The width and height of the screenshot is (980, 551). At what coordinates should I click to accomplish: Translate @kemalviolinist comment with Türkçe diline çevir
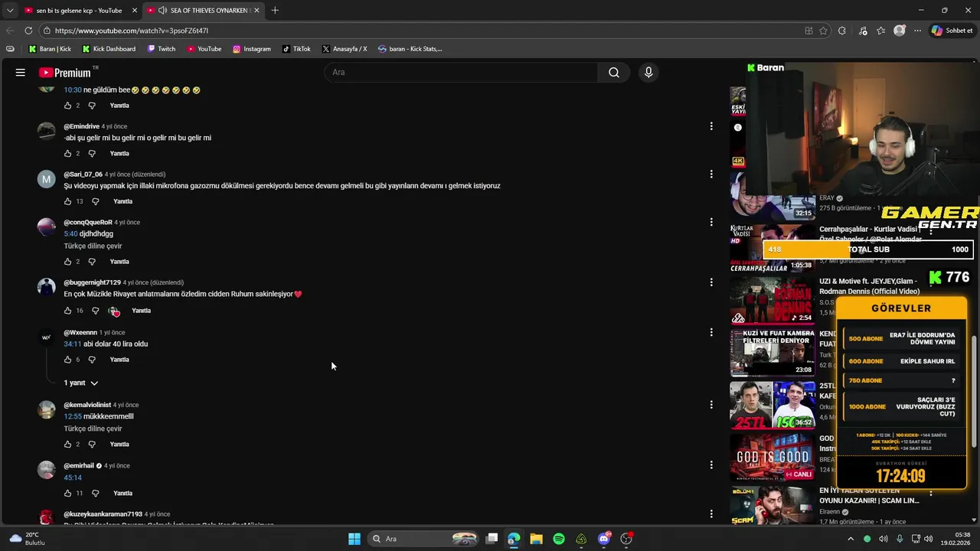coord(93,429)
